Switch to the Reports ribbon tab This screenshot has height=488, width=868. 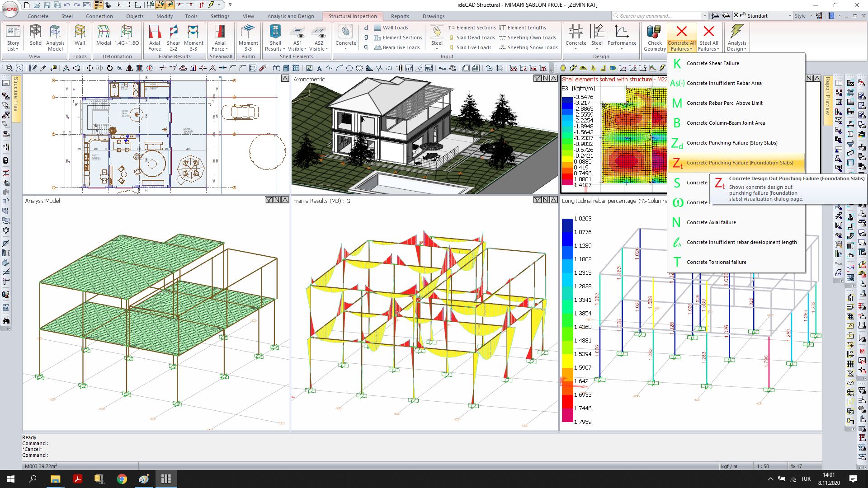pyautogui.click(x=400, y=16)
